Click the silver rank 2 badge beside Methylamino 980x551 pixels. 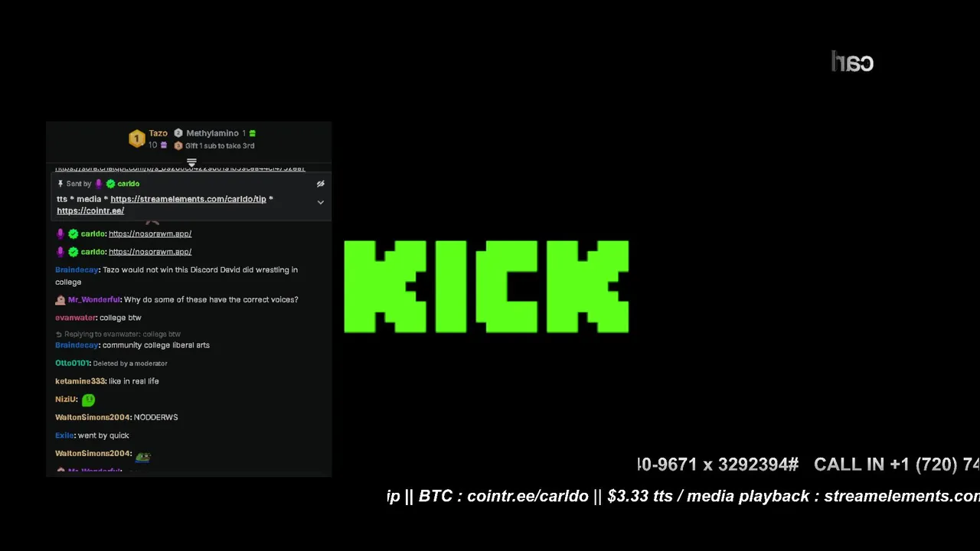[x=178, y=133]
